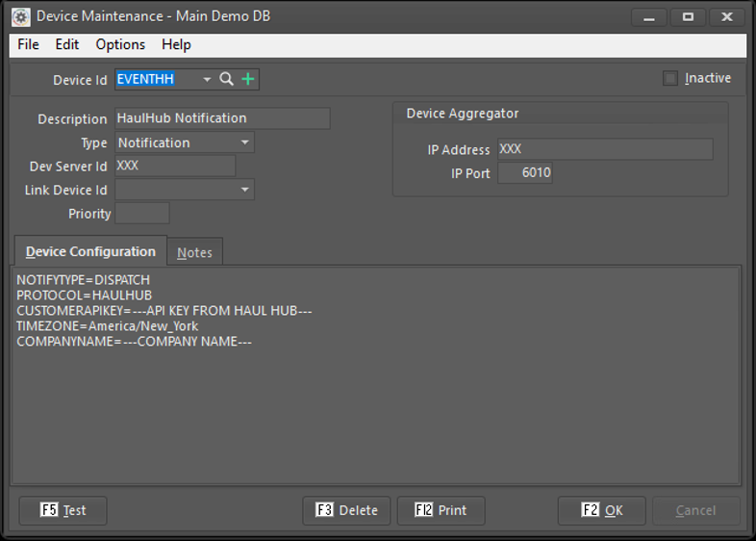Image resolution: width=756 pixels, height=541 pixels.
Task: Maximize the Device Maintenance window
Action: point(688,17)
